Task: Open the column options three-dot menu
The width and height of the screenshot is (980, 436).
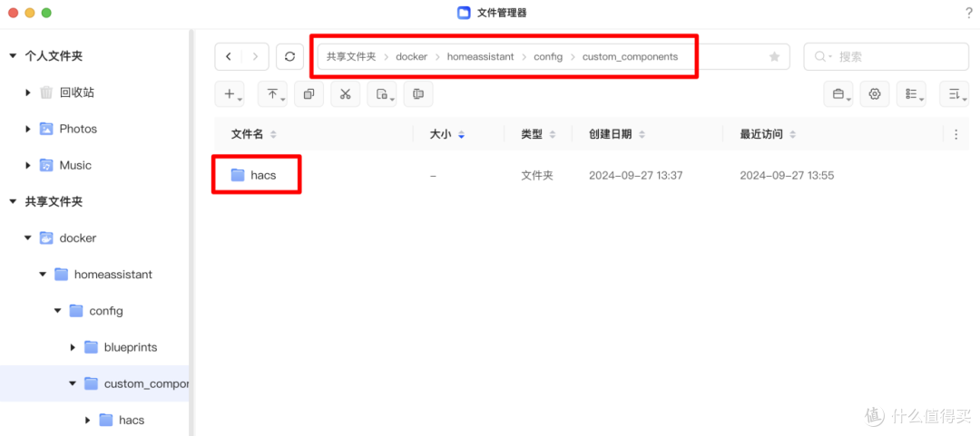Action: [955, 134]
